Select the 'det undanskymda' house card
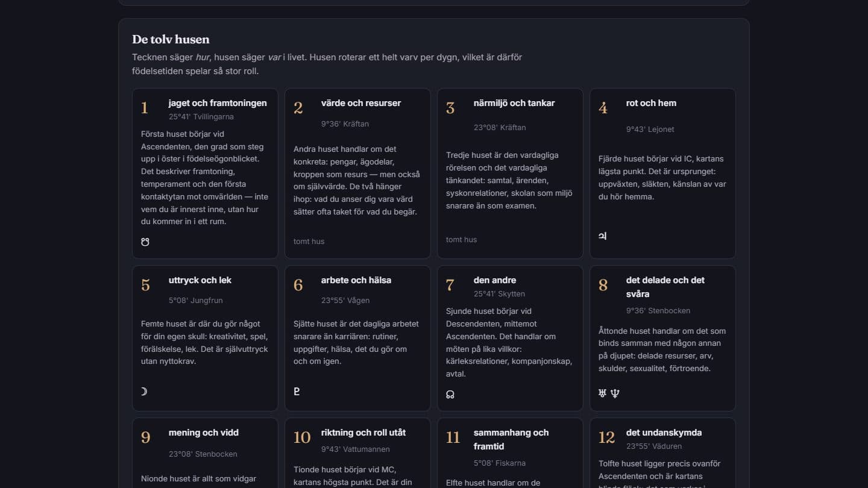 click(662, 453)
